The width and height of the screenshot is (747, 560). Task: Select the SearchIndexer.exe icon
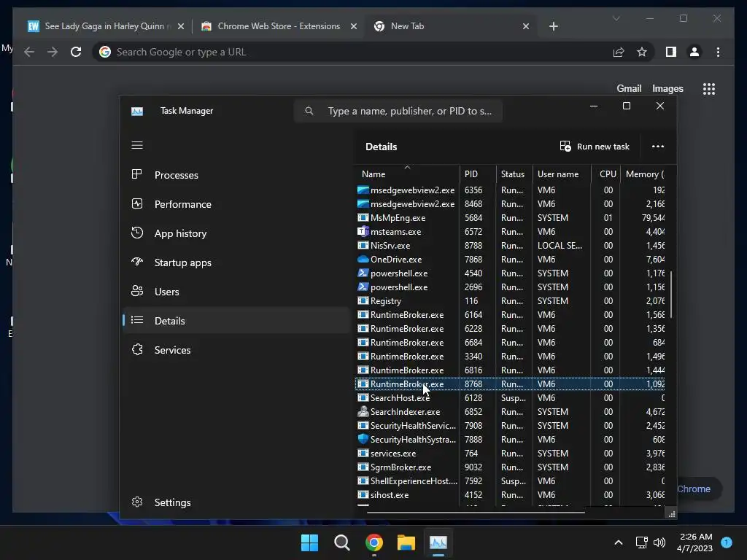coord(363,411)
